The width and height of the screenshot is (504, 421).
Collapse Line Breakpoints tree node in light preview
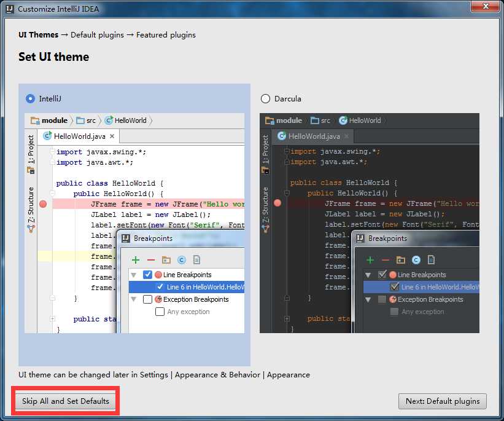pos(134,275)
